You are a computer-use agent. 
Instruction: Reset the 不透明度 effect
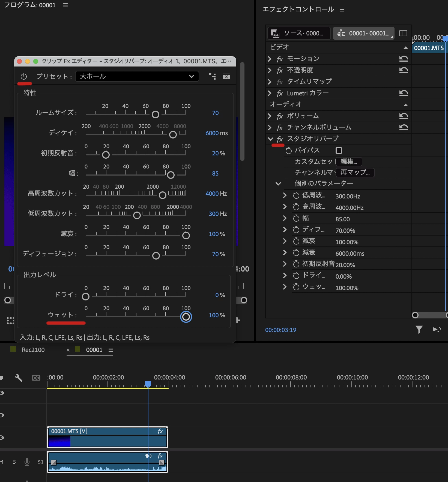click(404, 70)
